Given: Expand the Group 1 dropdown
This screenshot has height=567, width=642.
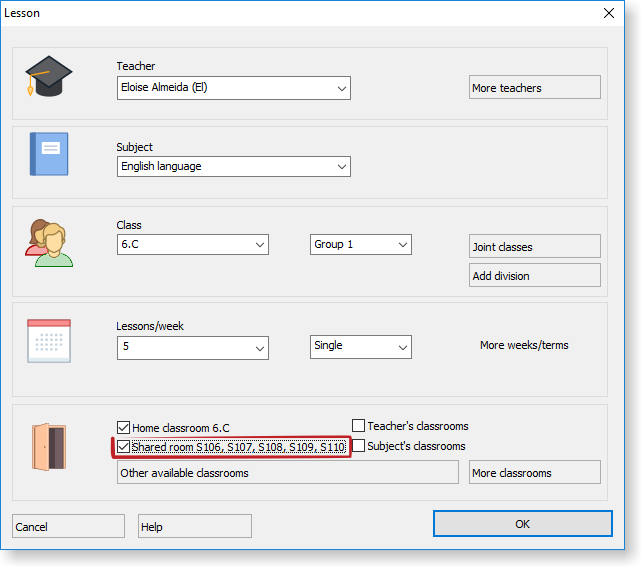Looking at the screenshot, I should click(x=402, y=245).
